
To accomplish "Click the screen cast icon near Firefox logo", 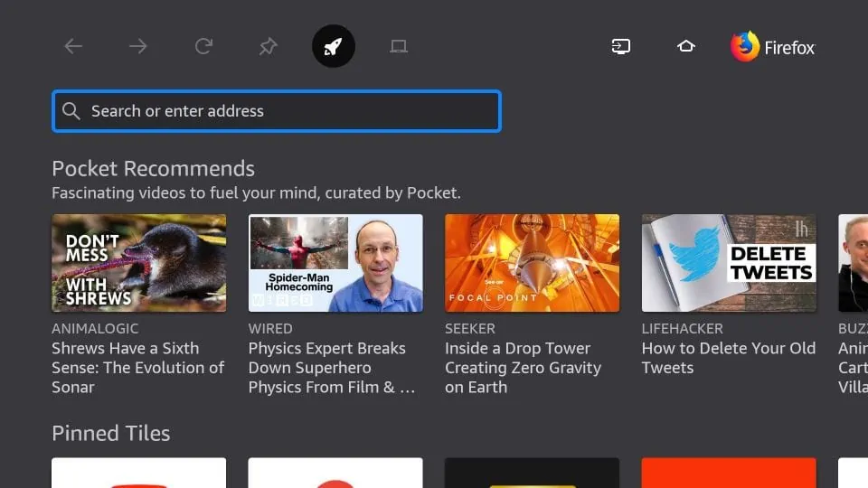I will click(x=621, y=46).
